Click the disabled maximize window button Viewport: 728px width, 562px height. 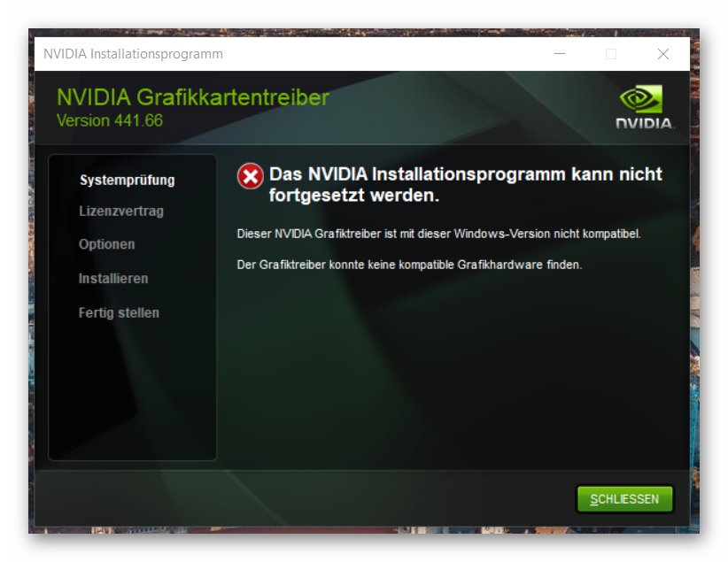pyautogui.click(x=611, y=54)
